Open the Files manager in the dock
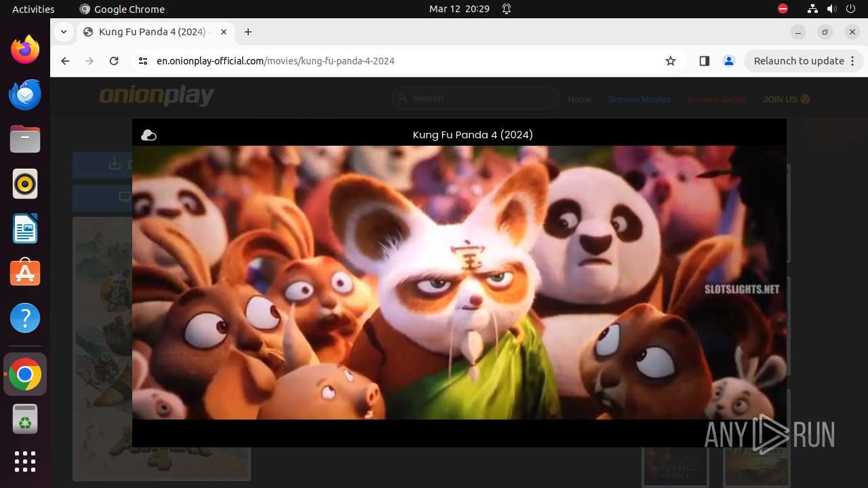Image resolution: width=868 pixels, height=488 pixels. coord(25,140)
